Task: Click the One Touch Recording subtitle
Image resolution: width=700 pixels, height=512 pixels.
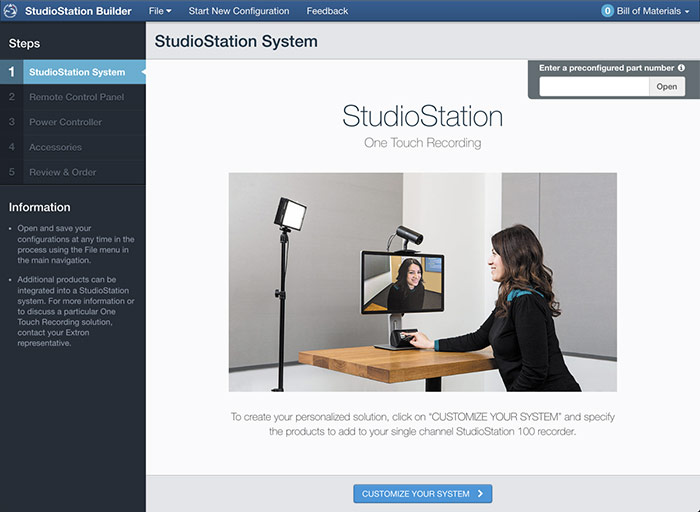Action: tap(423, 143)
